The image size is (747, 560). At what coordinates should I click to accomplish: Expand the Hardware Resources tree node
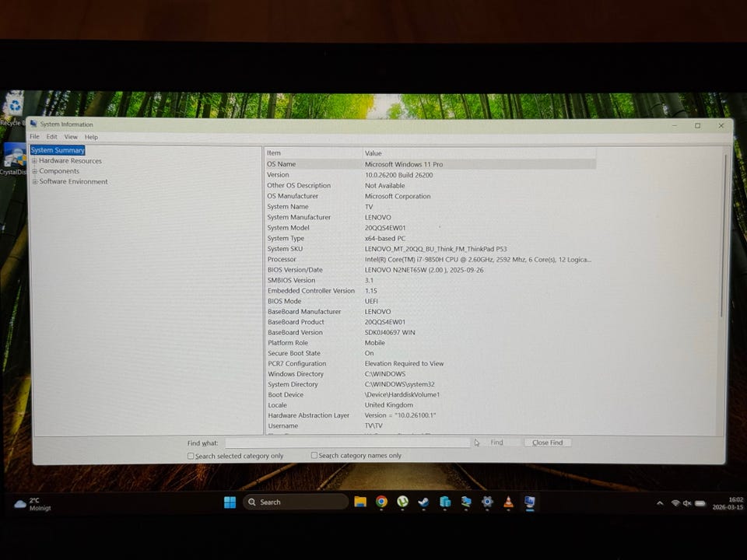[34, 161]
